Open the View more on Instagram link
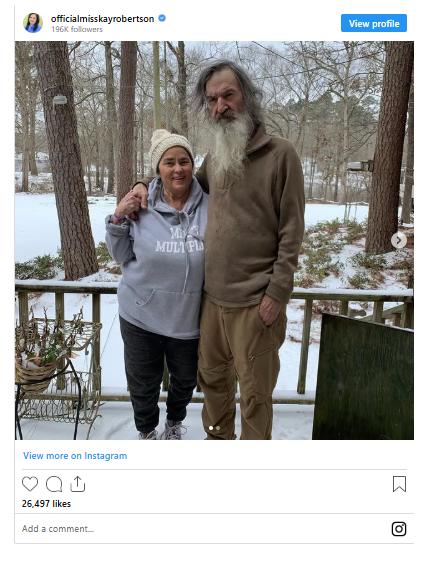 [x=75, y=456]
